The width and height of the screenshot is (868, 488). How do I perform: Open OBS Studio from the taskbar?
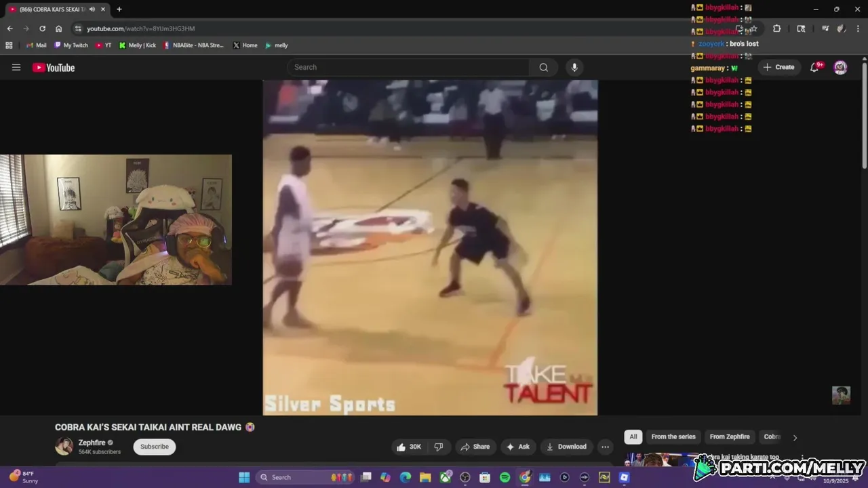point(465,477)
